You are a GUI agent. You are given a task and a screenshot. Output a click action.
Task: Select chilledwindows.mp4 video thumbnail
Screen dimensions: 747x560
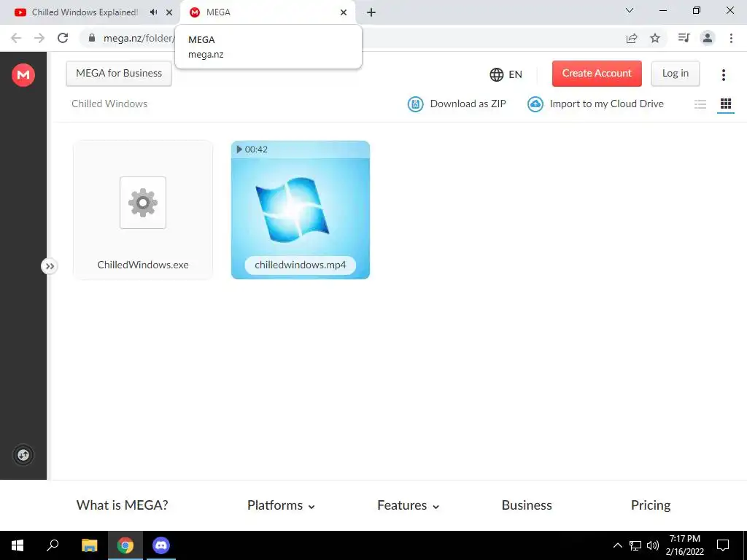301,209
